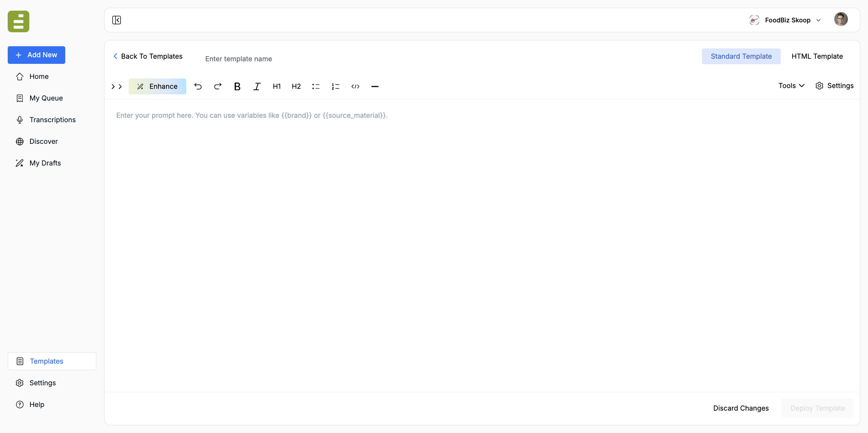Click the Enhance magic wand button
The width and height of the screenshot is (868, 433).
(x=157, y=86)
